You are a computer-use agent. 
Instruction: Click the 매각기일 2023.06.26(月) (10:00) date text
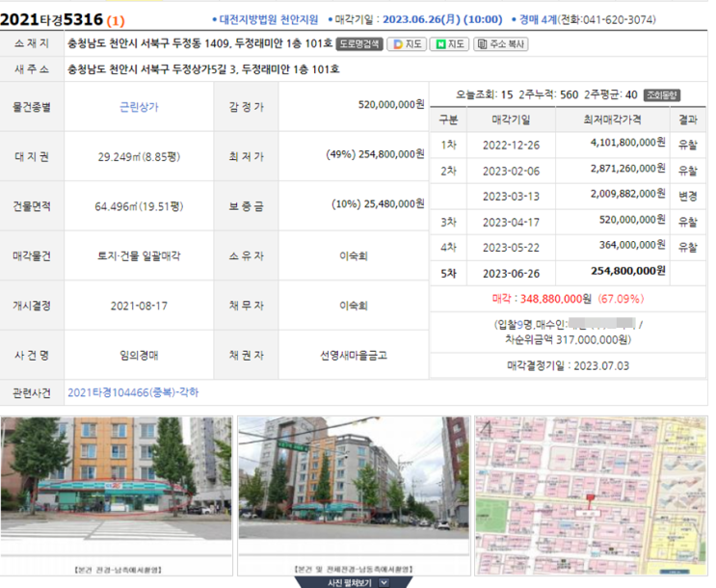419,19
